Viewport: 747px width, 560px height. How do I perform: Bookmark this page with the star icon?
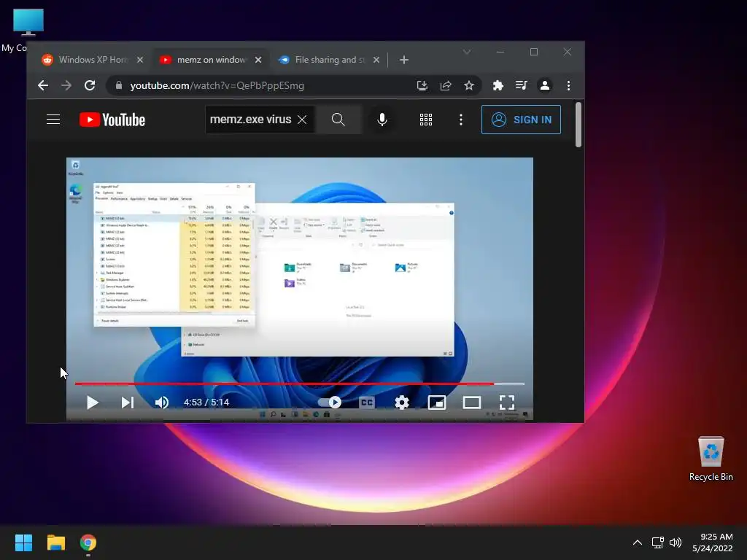click(x=469, y=86)
